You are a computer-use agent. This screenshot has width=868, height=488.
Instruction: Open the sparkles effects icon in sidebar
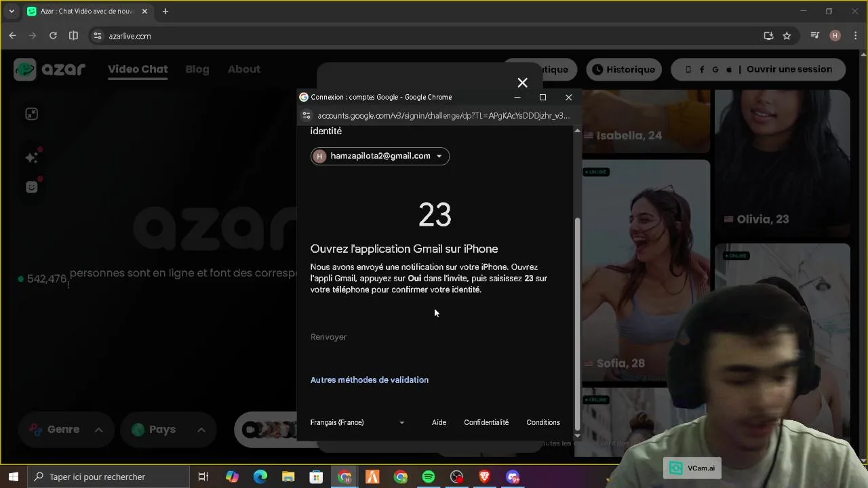click(31, 157)
